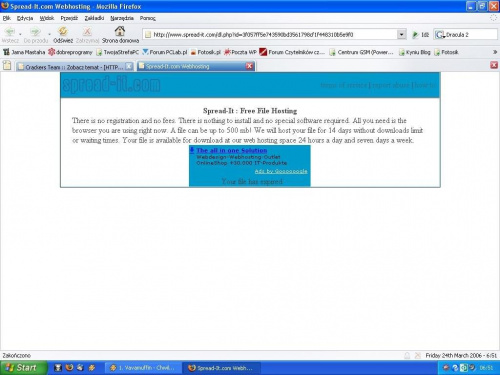500x375 pixels.
Task: Click the Windows Start button
Action: (23, 368)
